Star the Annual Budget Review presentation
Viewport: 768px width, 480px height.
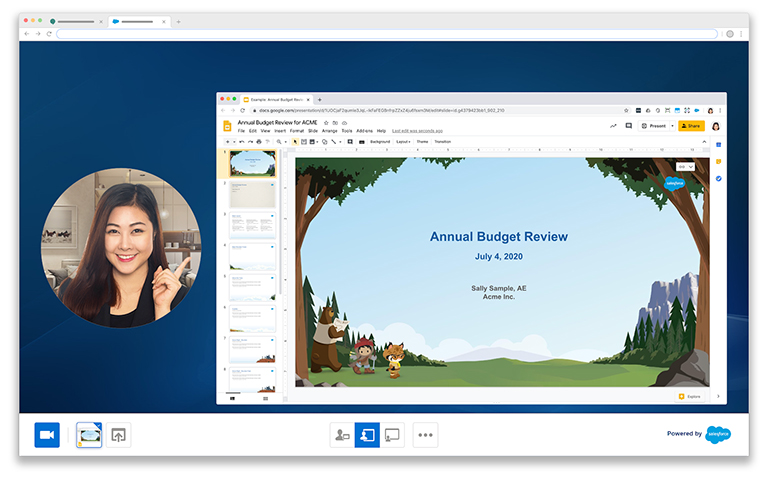325,122
